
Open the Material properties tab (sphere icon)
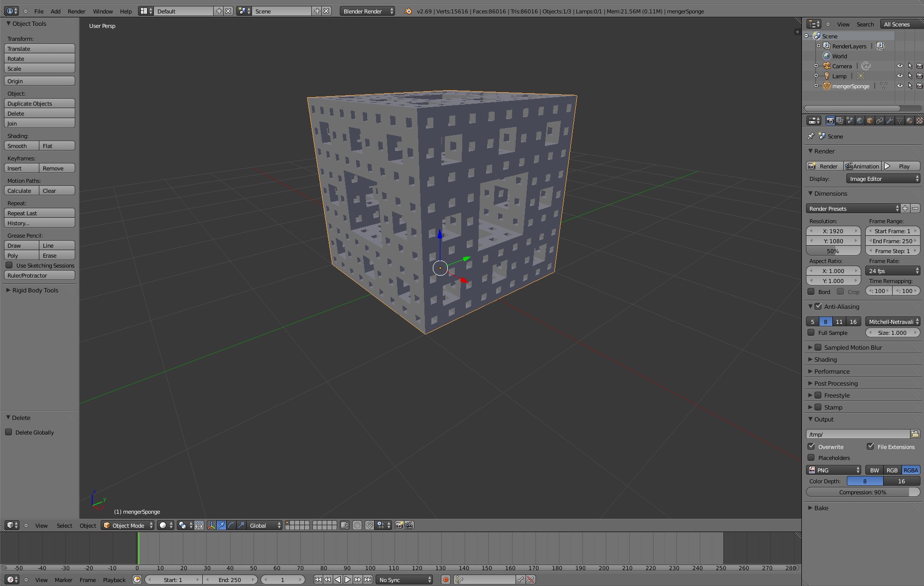click(x=910, y=121)
